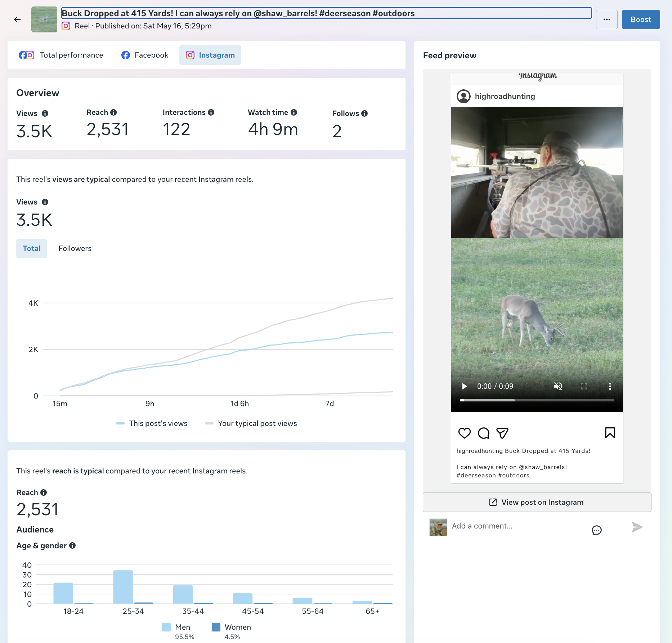This screenshot has height=643, width=672.
Task: Click the Boost button
Action: (x=641, y=19)
